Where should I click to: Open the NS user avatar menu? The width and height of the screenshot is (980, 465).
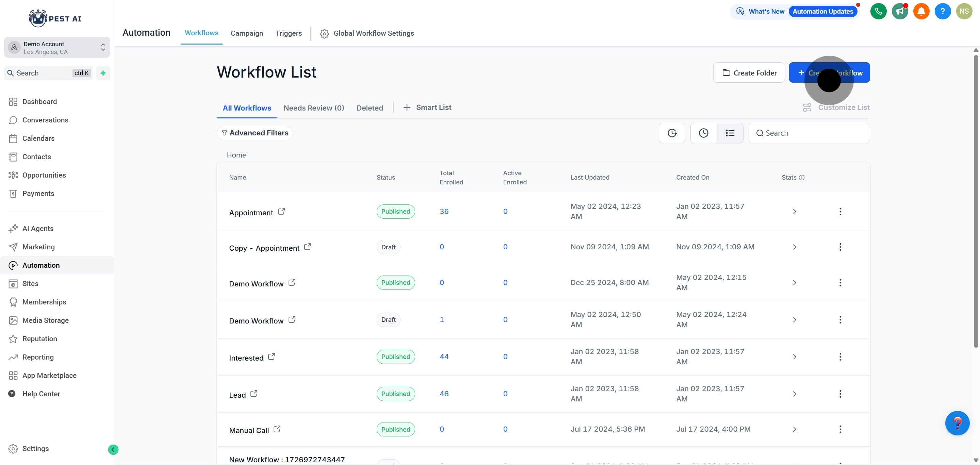pyautogui.click(x=964, y=11)
